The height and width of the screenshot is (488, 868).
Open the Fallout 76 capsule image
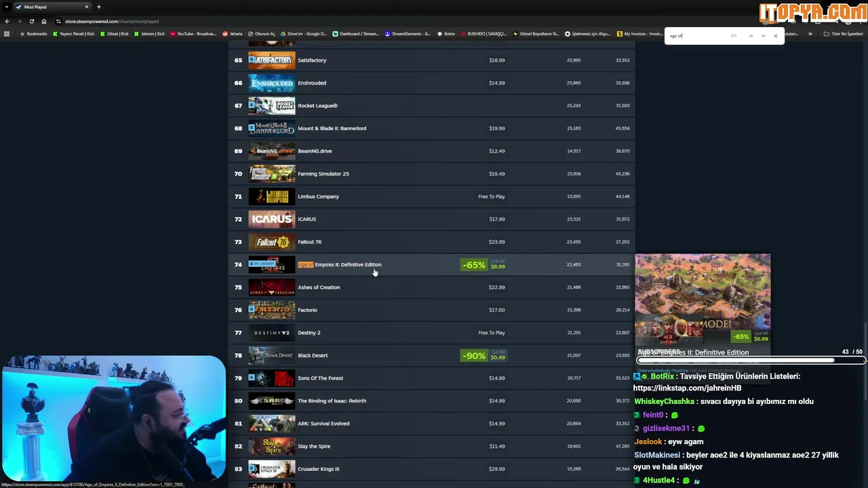tap(271, 242)
